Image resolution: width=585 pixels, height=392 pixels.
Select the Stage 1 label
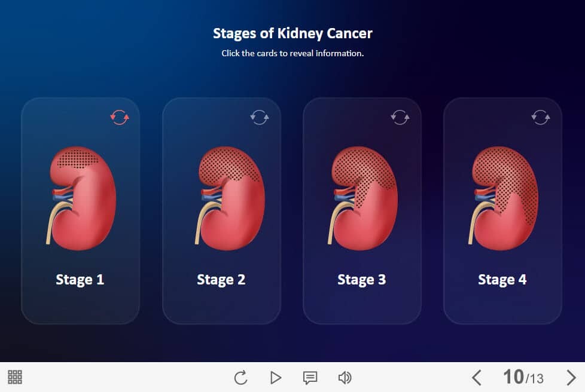pos(80,280)
